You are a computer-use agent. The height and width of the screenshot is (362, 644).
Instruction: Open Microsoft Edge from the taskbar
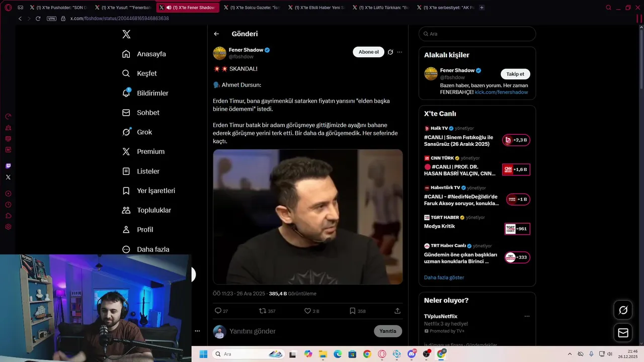point(337,354)
